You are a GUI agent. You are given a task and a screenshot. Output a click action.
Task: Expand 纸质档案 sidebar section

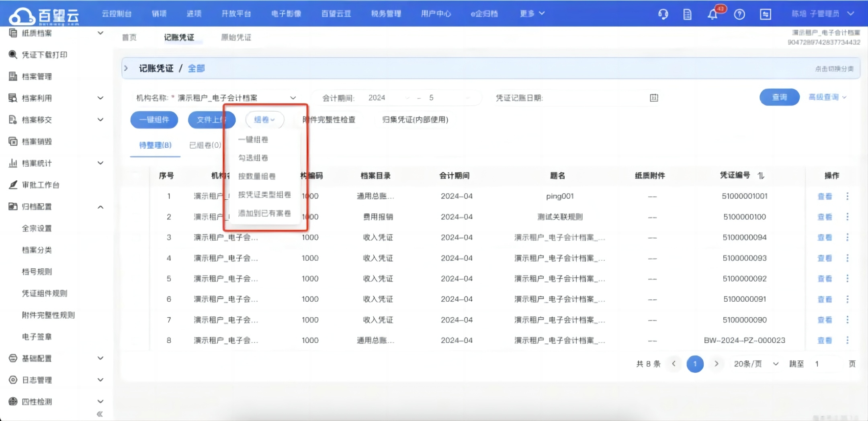tap(100, 33)
